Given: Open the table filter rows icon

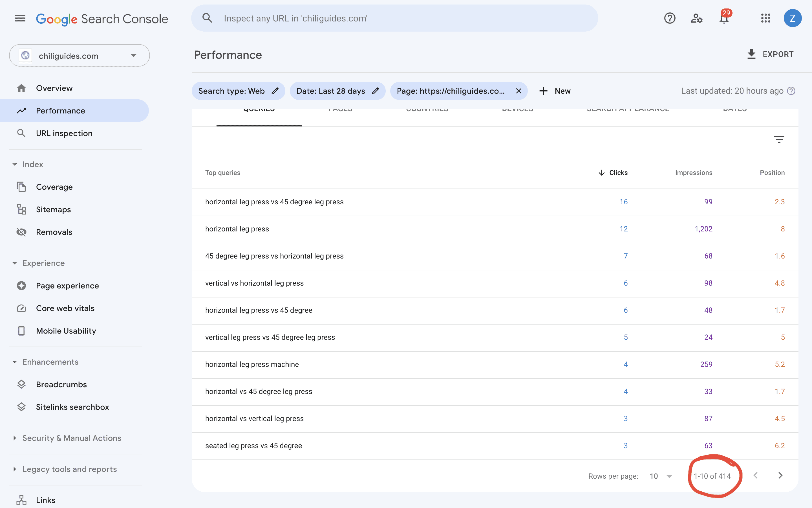Looking at the screenshot, I should [x=779, y=139].
